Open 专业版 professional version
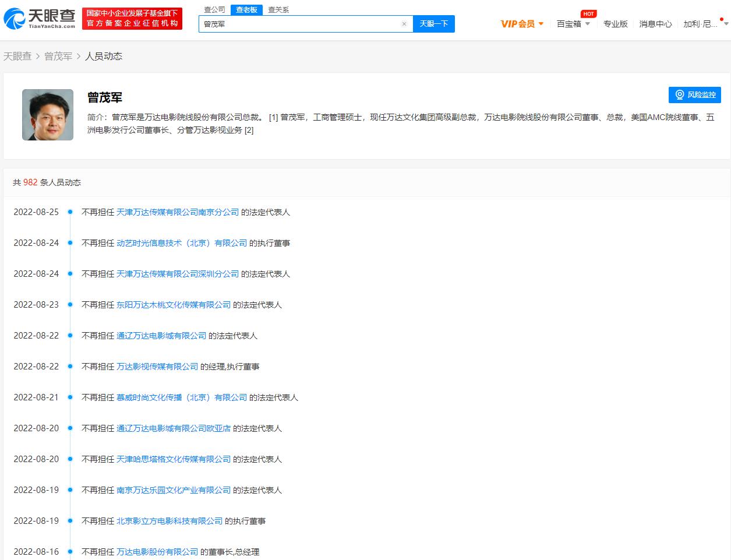Viewport: 731px width, 560px height. click(x=615, y=24)
